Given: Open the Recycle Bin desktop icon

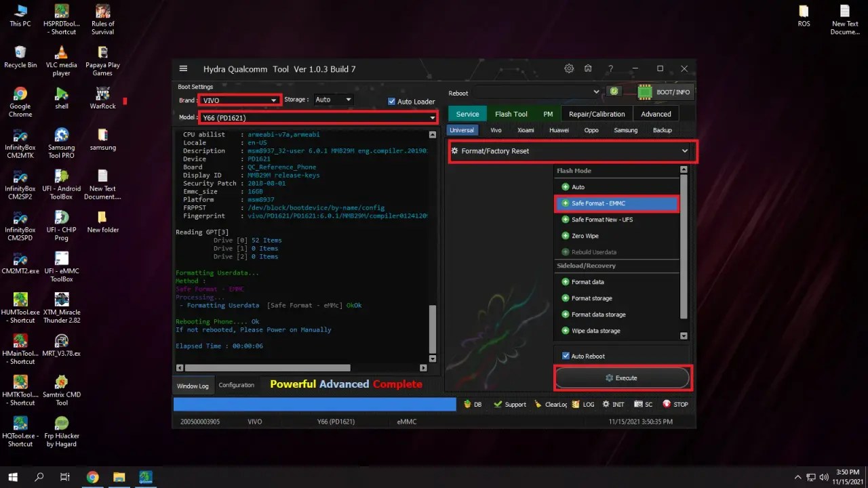Looking at the screenshot, I should [20, 57].
